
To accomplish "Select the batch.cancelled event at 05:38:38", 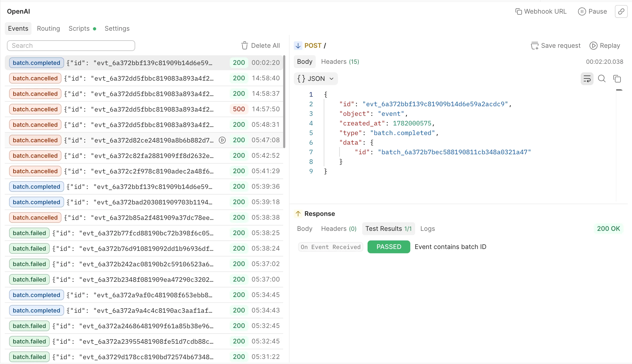I will [x=144, y=217].
